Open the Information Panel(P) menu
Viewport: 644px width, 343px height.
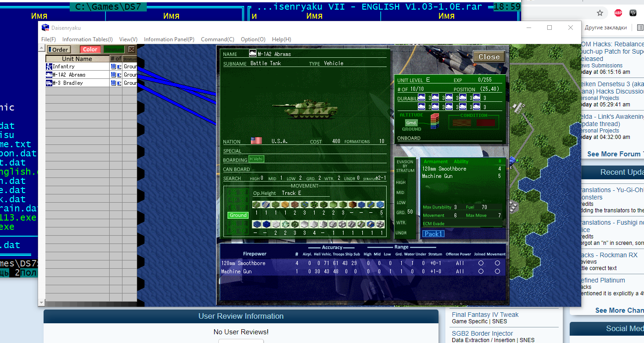point(169,39)
